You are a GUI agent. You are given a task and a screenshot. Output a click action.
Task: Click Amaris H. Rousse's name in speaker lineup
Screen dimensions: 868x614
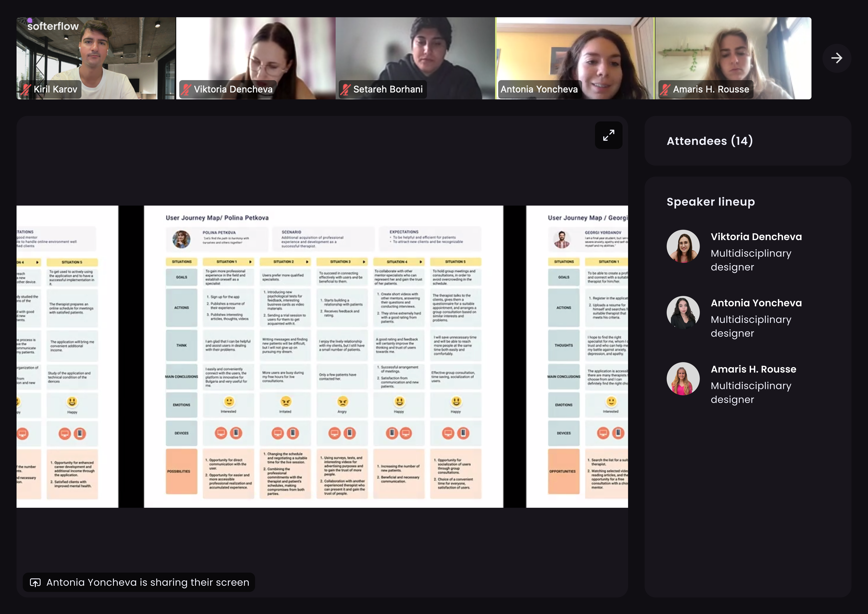pos(753,369)
